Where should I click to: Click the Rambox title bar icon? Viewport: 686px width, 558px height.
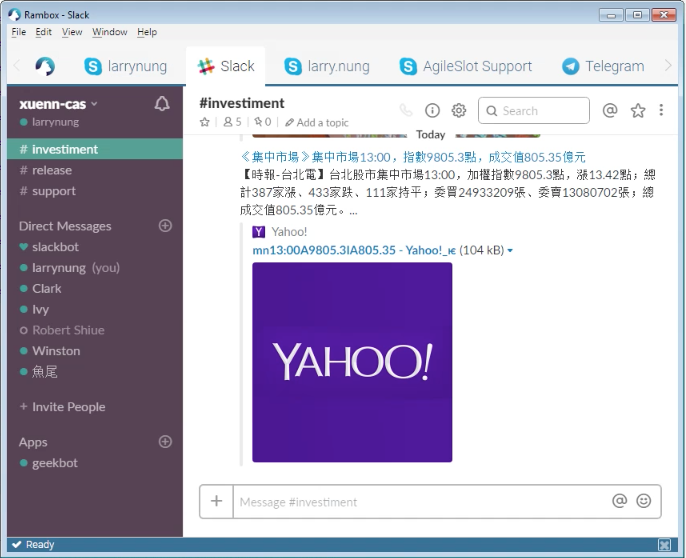click(14, 14)
